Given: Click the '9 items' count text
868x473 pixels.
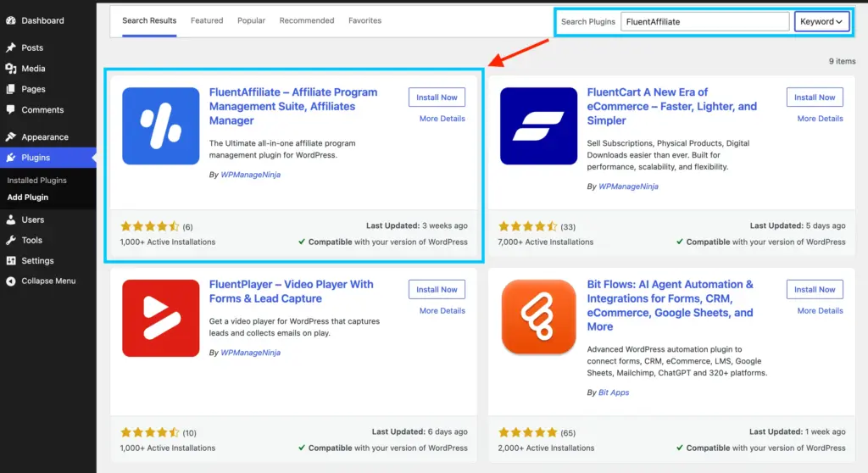Looking at the screenshot, I should (x=842, y=62).
